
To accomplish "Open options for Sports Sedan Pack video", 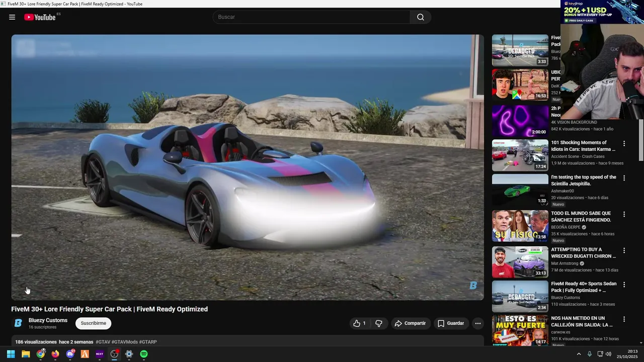I will tap(624, 285).
